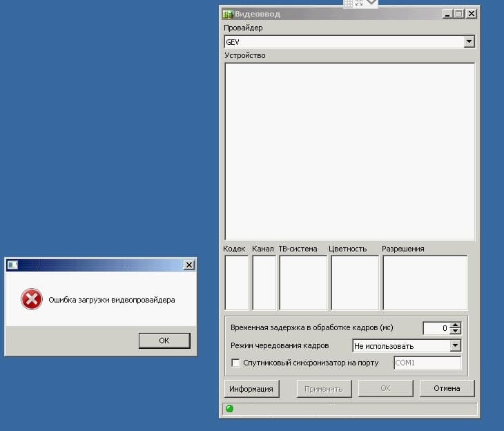The width and height of the screenshot is (504, 431).
Task: Click the fullscreen arrows icon at top
Action: 359,3
